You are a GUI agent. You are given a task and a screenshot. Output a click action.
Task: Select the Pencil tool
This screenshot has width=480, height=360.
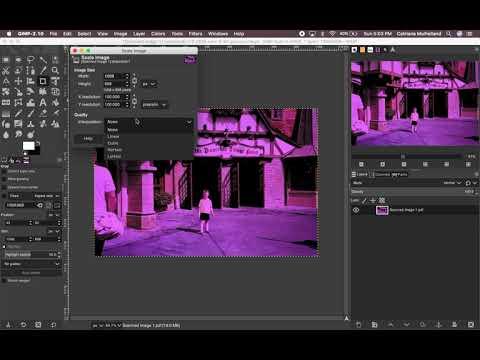[18, 113]
